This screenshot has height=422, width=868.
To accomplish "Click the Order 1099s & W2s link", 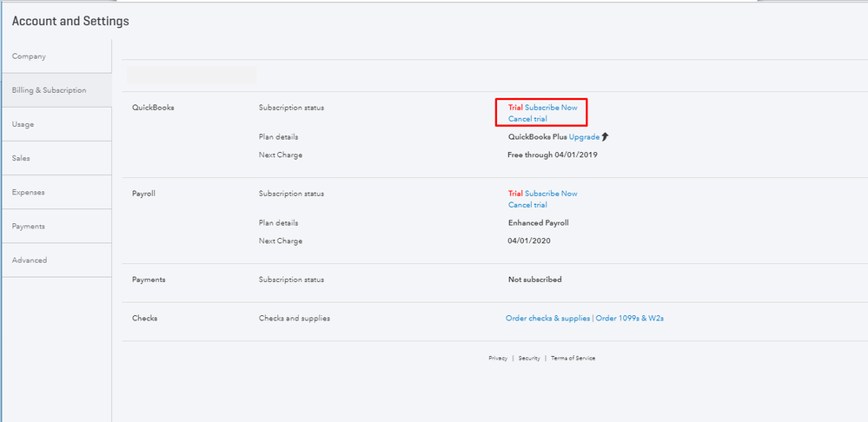I will tap(630, 319).
